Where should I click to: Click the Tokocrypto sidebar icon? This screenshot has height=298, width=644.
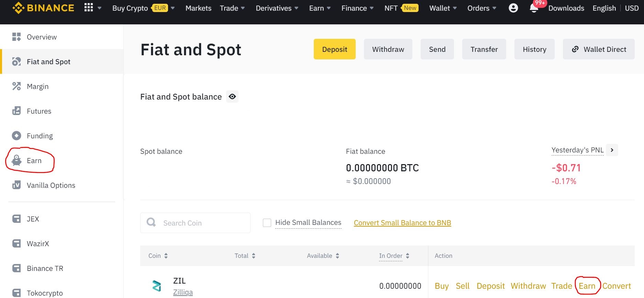16,293
